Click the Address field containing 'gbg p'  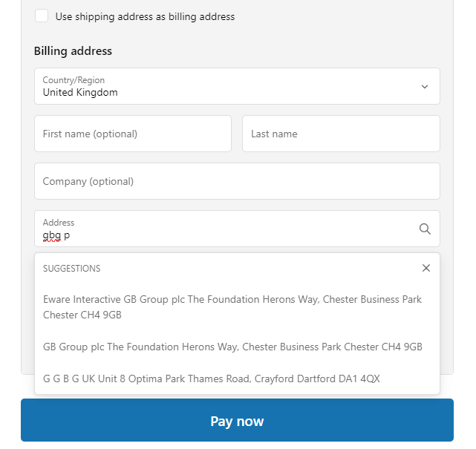pos(237,229)
